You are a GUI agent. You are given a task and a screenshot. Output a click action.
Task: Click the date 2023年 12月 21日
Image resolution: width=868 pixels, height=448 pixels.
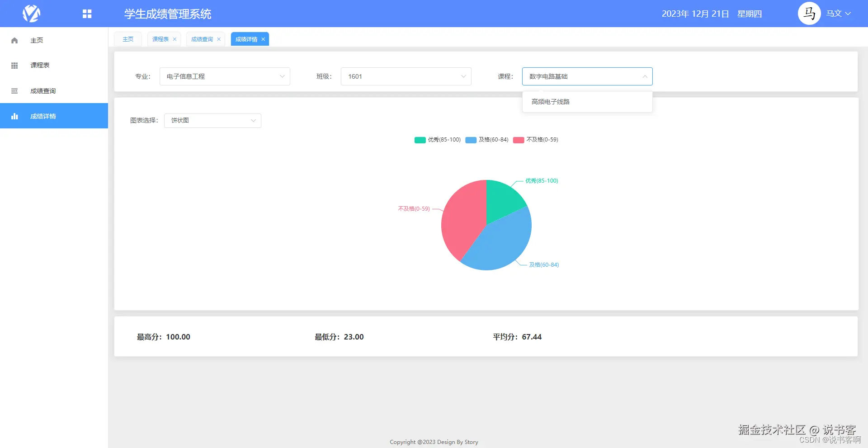pos(695,14)
